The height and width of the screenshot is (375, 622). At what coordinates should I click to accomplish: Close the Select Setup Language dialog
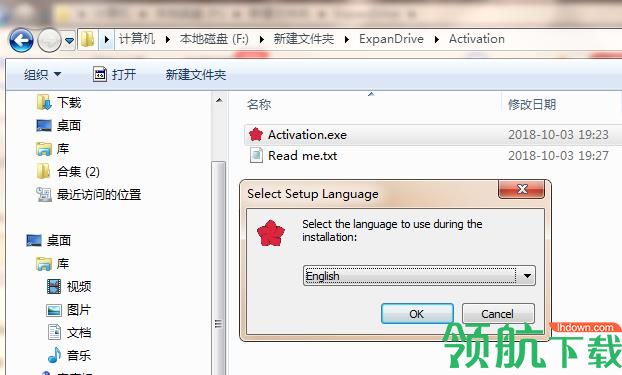(x=522, y=189)
